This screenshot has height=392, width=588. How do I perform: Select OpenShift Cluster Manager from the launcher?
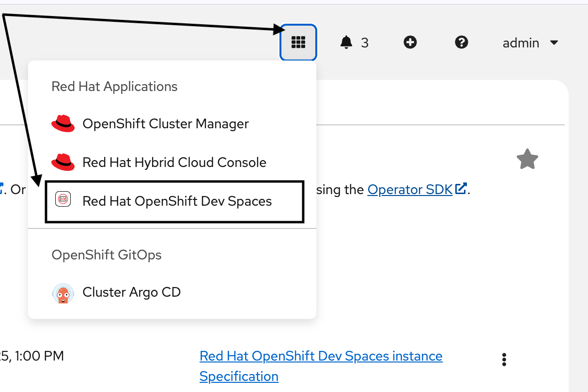(166, 123)
